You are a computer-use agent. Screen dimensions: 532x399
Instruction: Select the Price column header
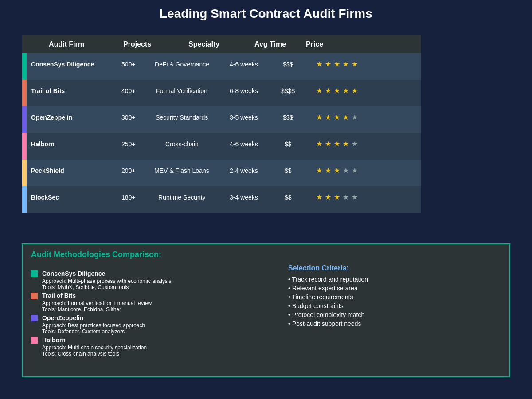pos(314,44)
